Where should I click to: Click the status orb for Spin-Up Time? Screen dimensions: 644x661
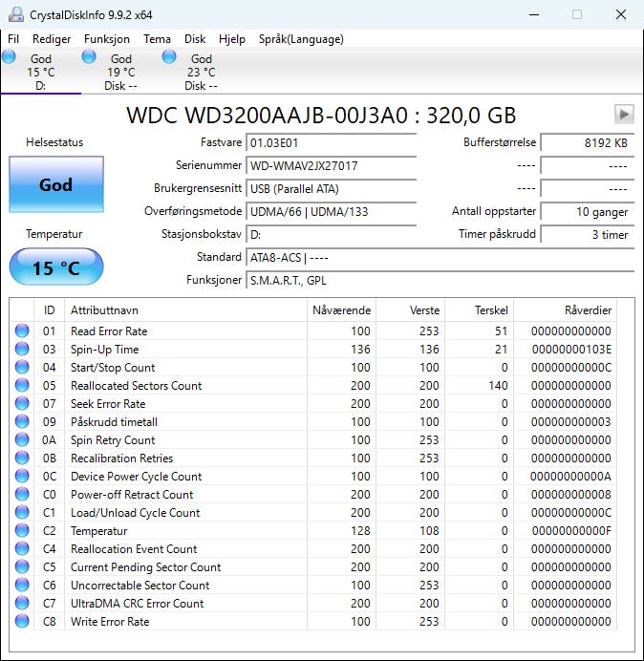[x=22, y=349]
